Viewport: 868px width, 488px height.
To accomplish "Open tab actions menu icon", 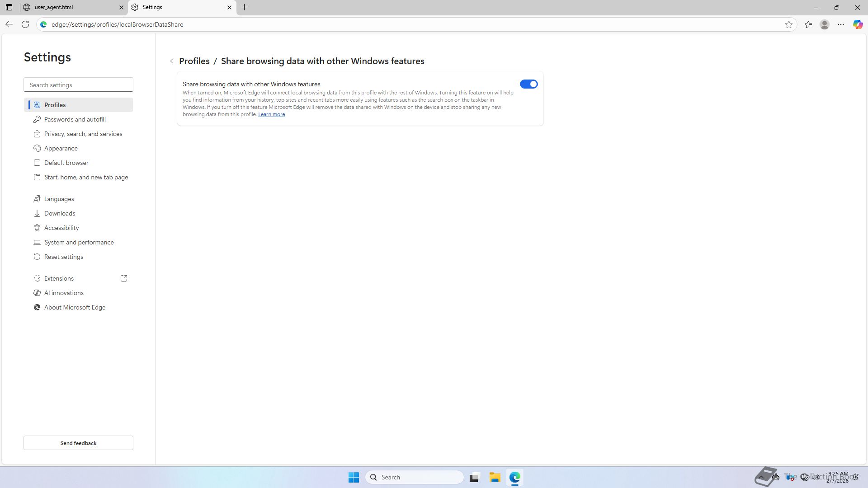I will (9, 7).
